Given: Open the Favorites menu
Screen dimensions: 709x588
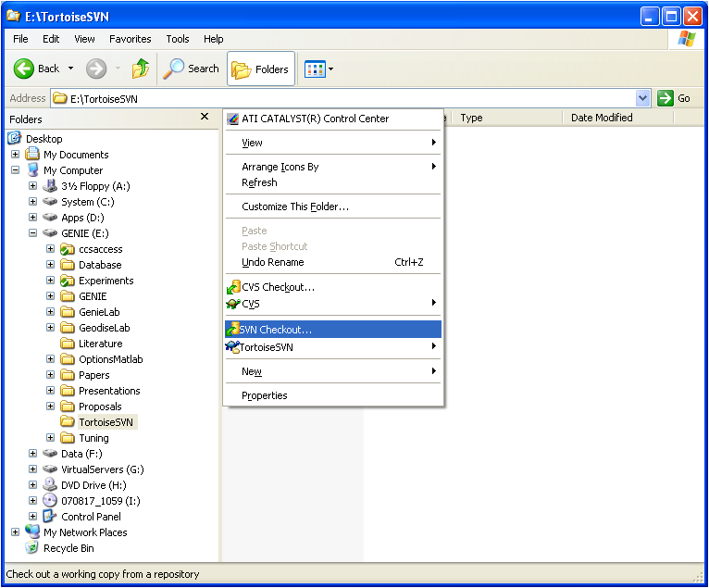Looking at the screenshot, I should [130, 39].
